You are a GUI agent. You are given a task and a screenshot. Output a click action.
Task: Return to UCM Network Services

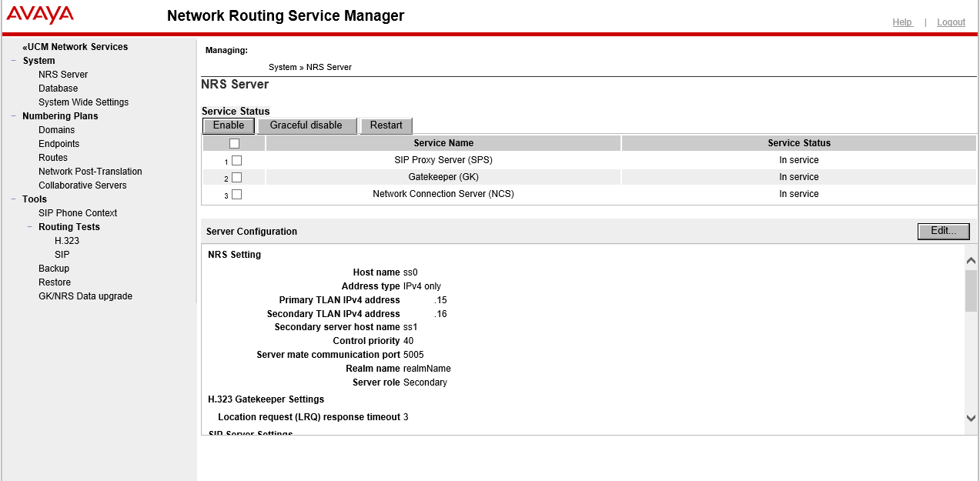(x=75, y=47)
